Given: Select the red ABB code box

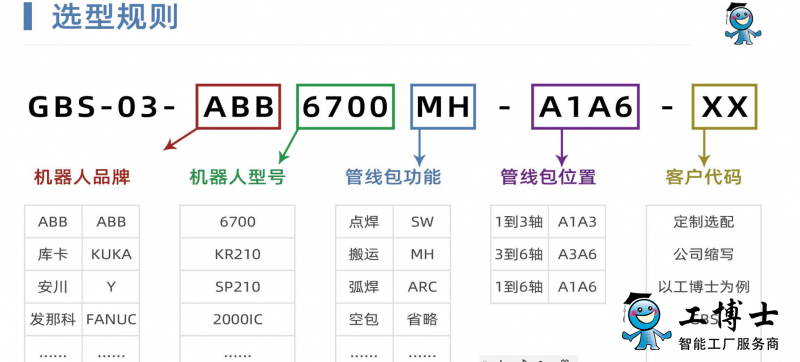Looking at the screenshot, I should tap(238, 107).
